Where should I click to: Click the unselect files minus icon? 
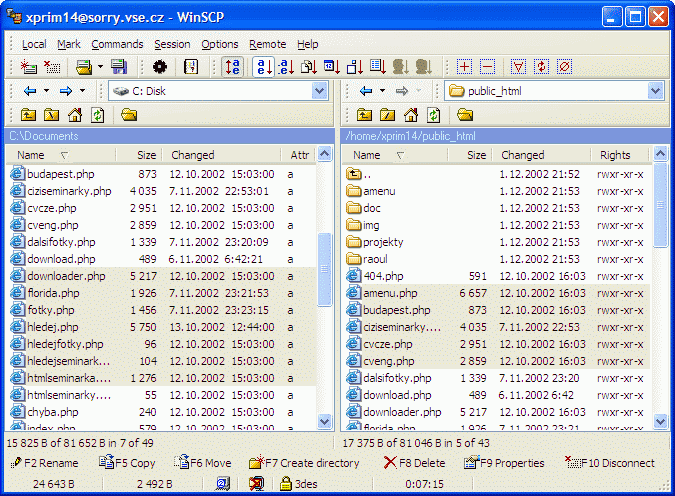(x=487, y=67)
